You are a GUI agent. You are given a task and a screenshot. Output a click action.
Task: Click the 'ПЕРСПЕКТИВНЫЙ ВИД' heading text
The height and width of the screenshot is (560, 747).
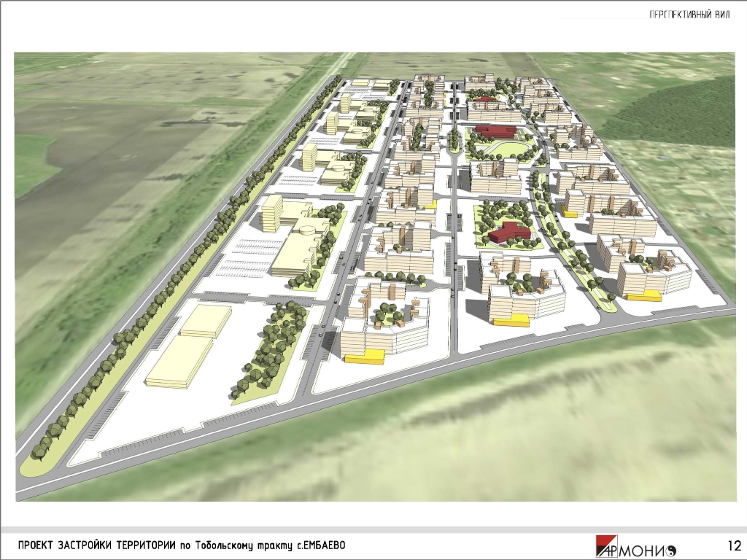coord(689,15)
